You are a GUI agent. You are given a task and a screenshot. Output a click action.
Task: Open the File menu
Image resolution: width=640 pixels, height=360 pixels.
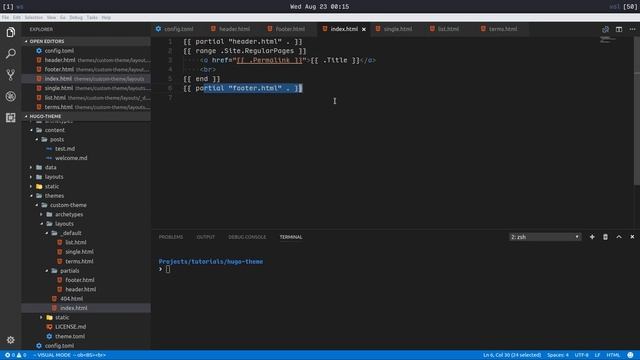point(5,18)
